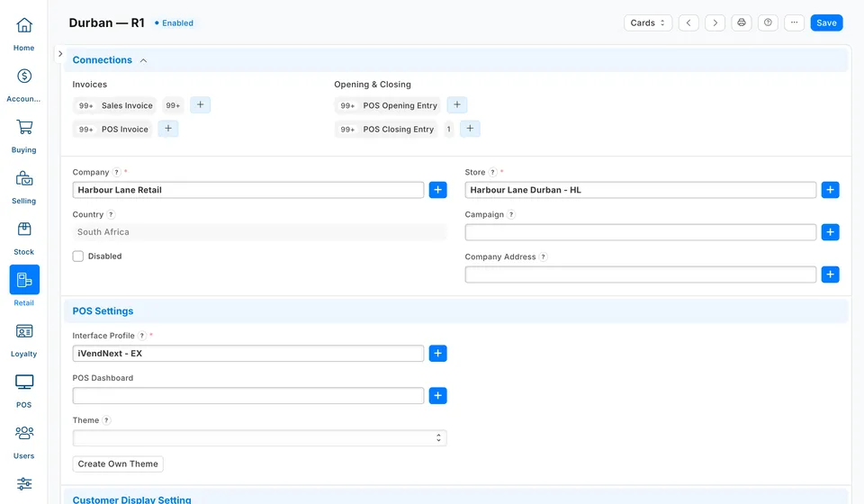Click plus button beside Campaign field

tap(831, 232)
